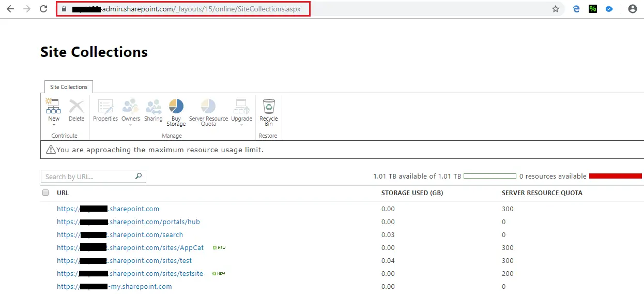
Task: Open the /search site link
Action: (x=120, y=234)
